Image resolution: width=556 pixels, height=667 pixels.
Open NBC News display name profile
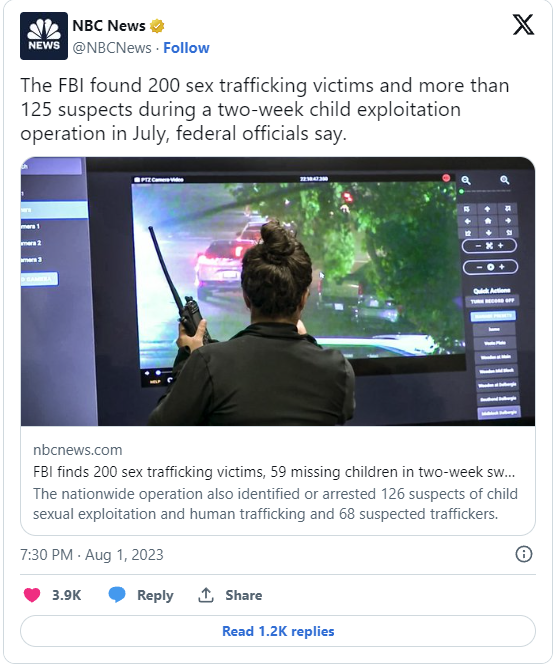109,26
